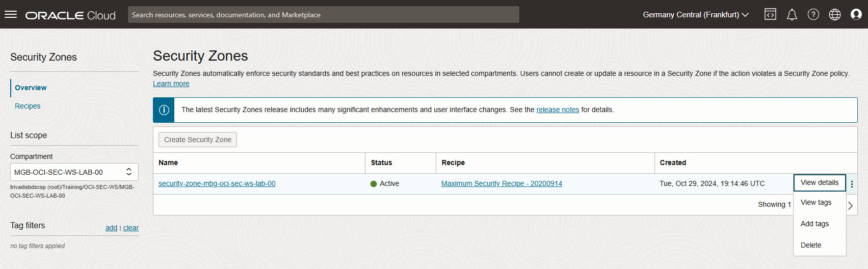The image size is (868, 269).
Task: Choose Add tags in the actions menu
Action: 820,224
